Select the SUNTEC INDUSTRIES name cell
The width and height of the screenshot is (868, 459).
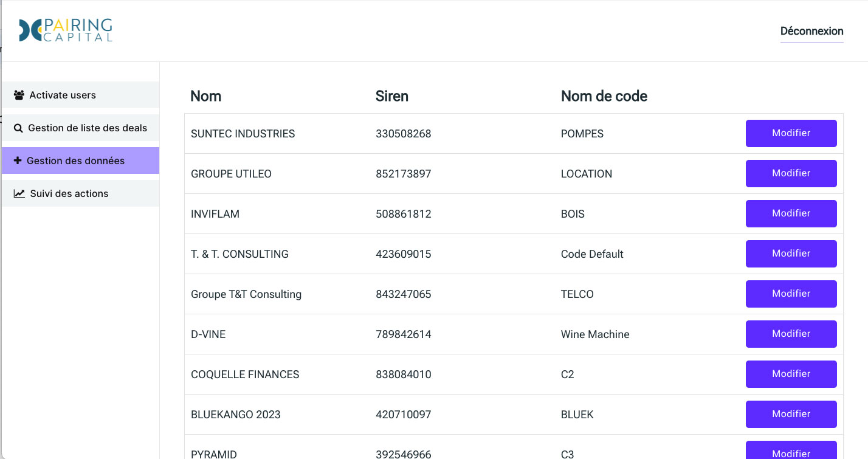click(x=243, y=134)
